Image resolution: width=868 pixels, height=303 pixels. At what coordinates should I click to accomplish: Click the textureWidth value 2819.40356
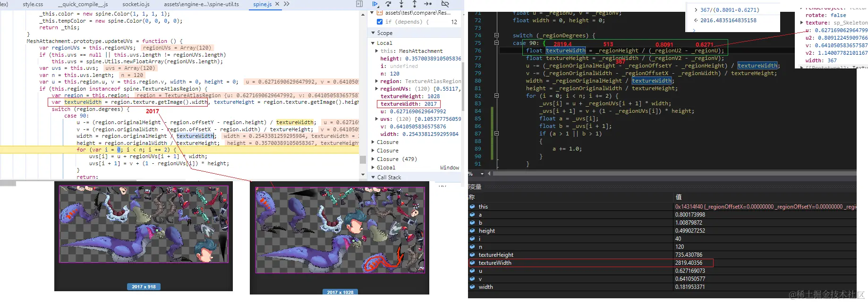[689, 263]
